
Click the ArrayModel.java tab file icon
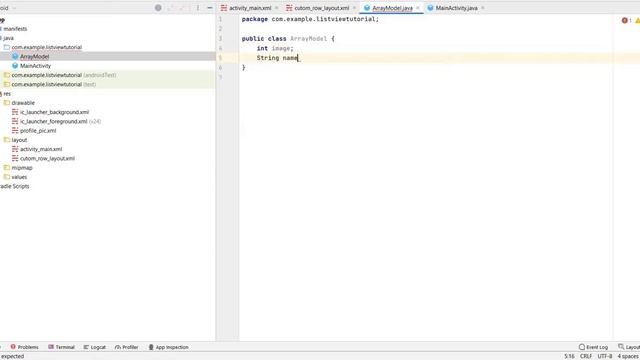(367, 8)
